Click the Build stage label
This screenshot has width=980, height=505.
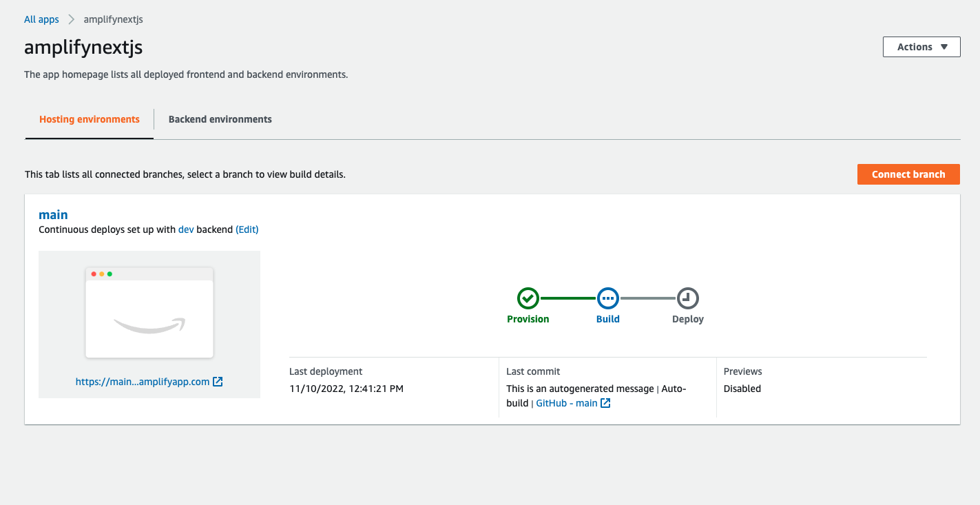click(x=608, y=319)
